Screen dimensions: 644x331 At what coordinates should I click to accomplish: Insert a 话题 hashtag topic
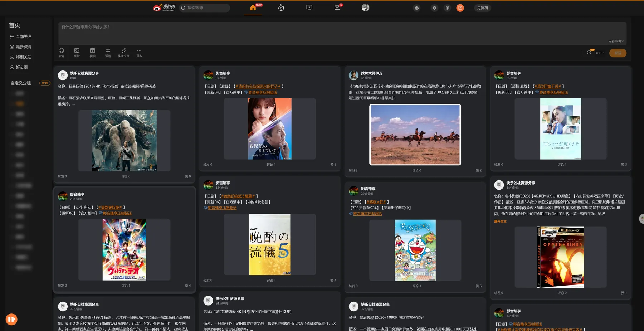108,53
